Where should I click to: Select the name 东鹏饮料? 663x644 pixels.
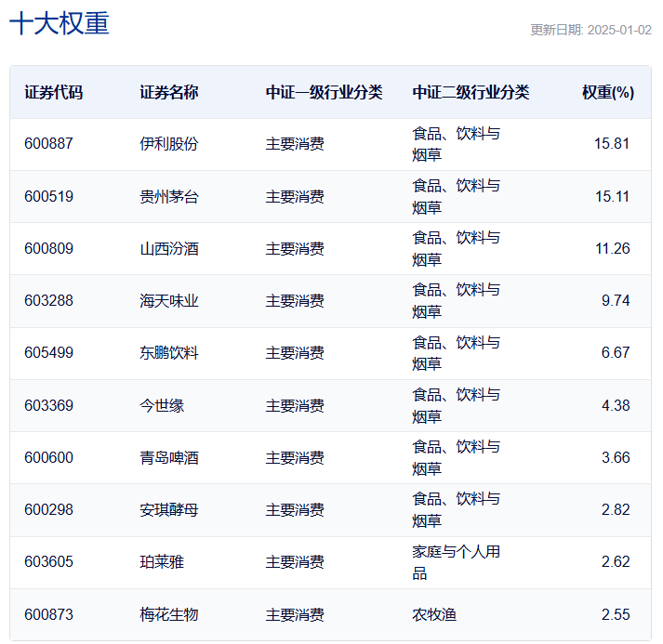pyautogui.click(x=169, y=352)
